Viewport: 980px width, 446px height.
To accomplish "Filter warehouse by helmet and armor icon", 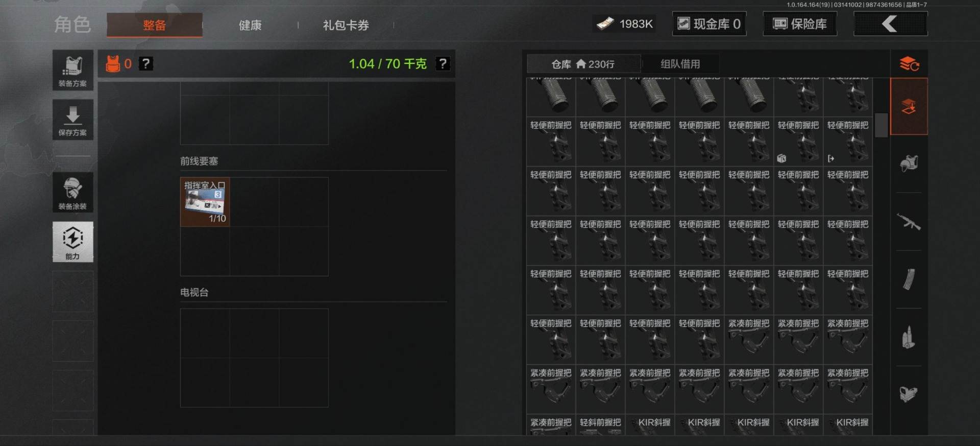I will tap(909, 163).
